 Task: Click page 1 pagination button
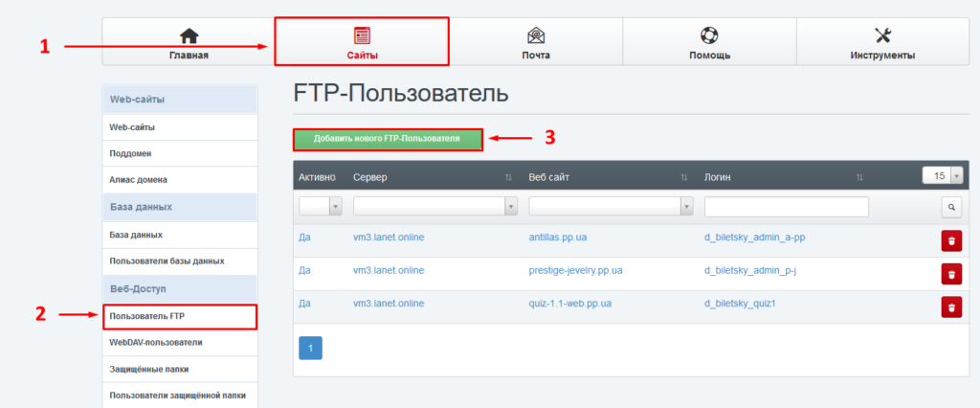(311, 349)
